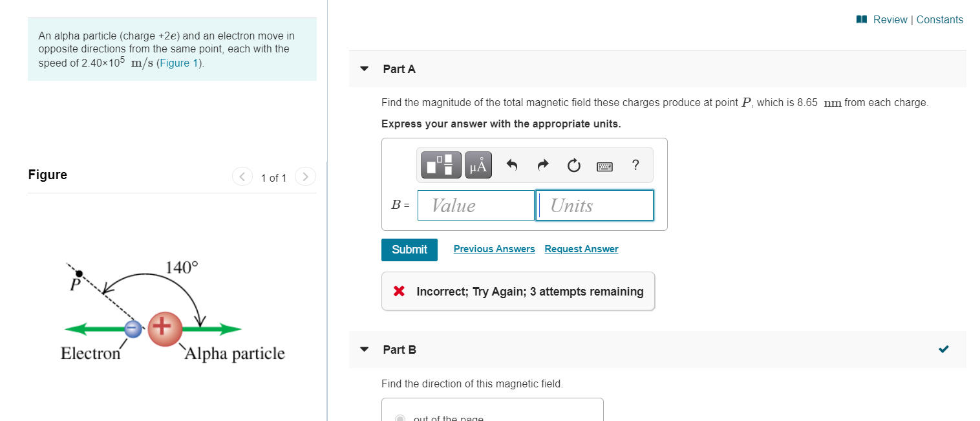Screen dimensions: 980x421
Task: Click the next figure navigation arrow
Action: (304, 176)
